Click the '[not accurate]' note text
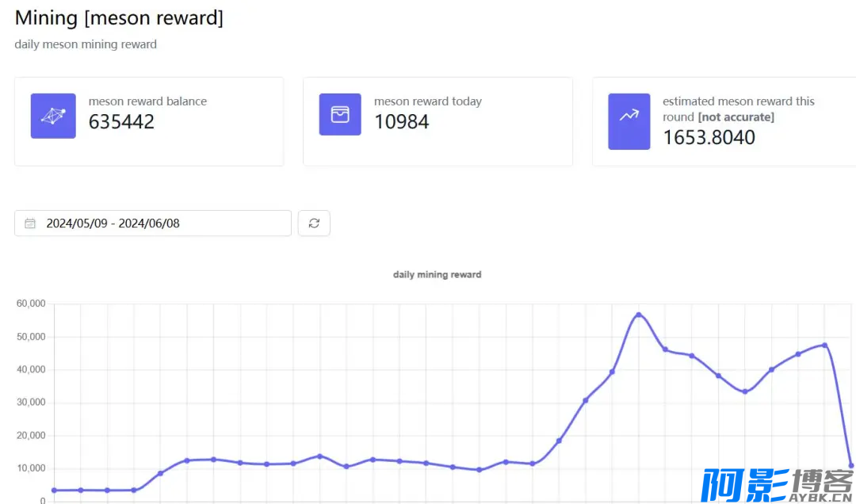The image size is (856, 504). [x=736, y=117]
